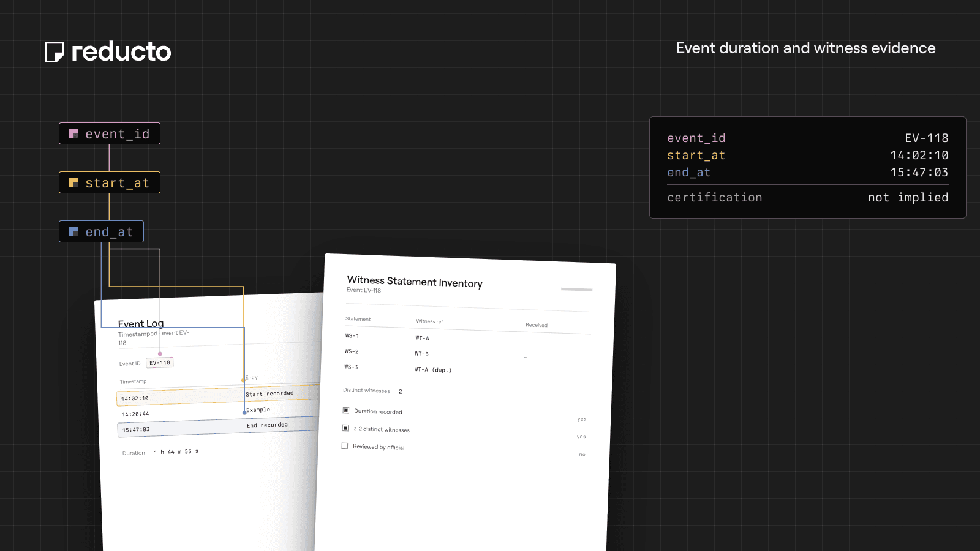
Task: Click the 15:47:03 timestamp row in Event Log
Action: [218, 427]
